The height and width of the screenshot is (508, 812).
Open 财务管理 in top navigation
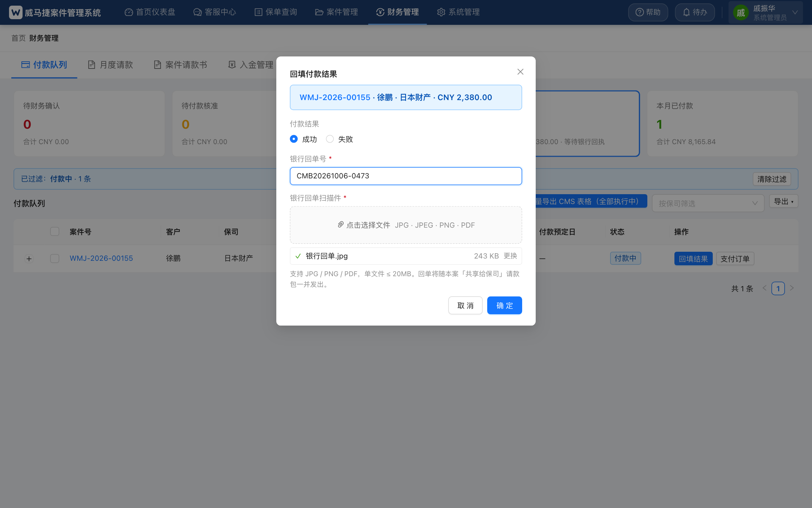[x=397, y=12]
